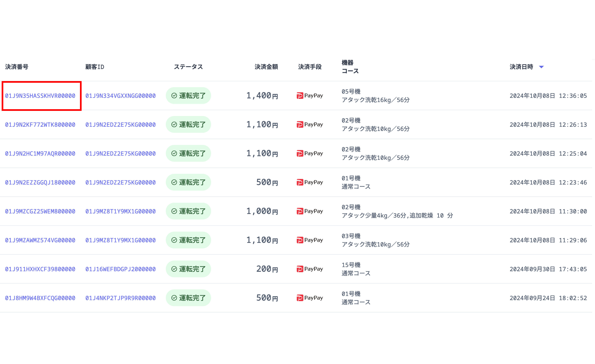Viewport: 595px width, 364px height.
Task: Click 運転完了 badge for 15号機 row
Action: (188, 269)
